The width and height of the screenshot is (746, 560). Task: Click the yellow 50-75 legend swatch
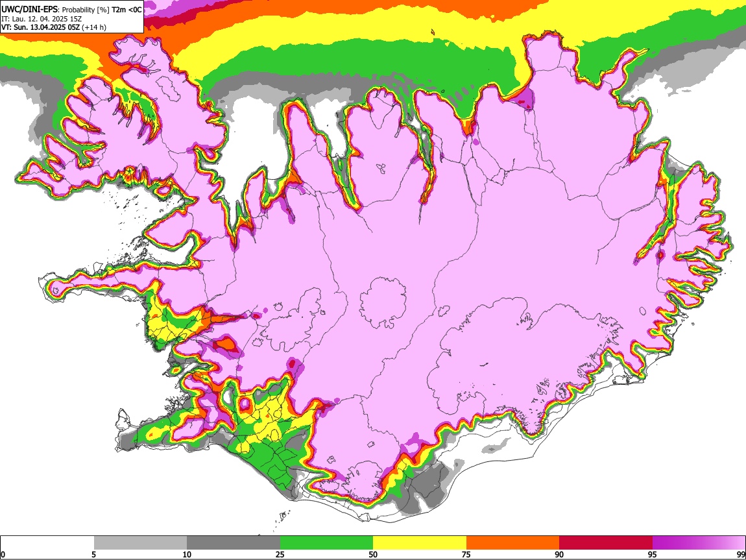pyautogui.click(x=420, y=543)
